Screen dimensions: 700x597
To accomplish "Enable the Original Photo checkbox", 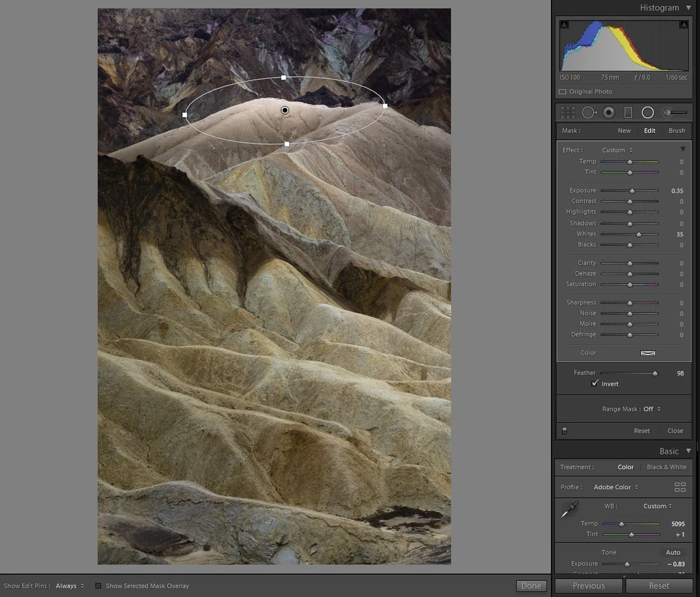I will pyautogui.click(x=563, y=91).
